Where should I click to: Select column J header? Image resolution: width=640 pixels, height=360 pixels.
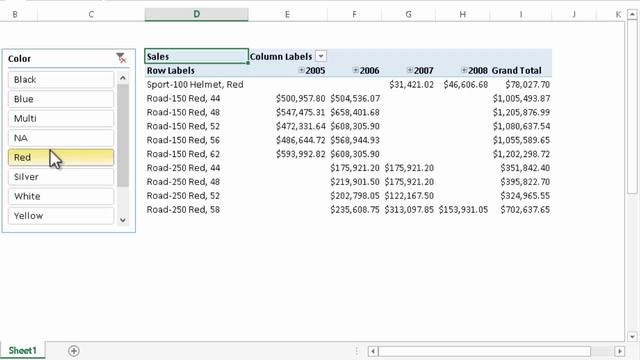click(574, 14)
